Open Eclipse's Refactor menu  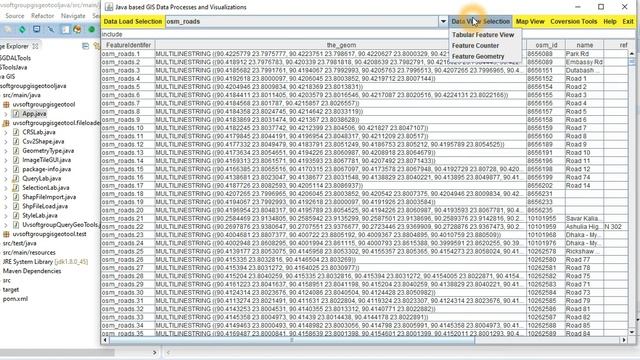coord(42,16)
